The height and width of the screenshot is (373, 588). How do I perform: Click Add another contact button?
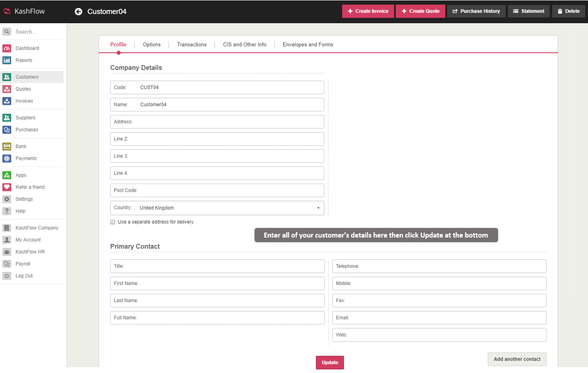pyautogui.click(x=517, y=359)
